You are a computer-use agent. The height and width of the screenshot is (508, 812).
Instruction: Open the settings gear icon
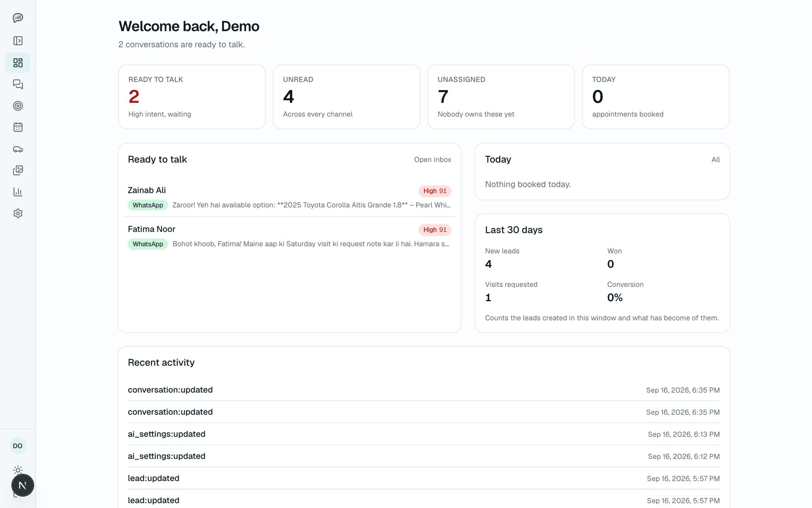click(x=18, y=213)
